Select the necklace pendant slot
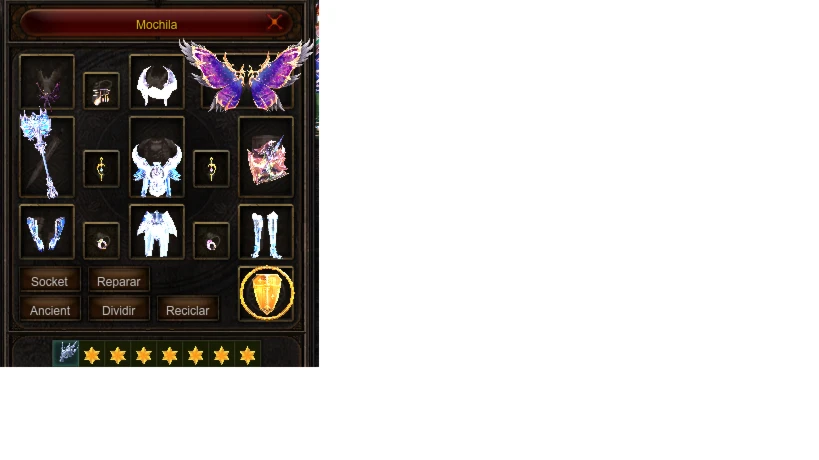The height and width of the screenshot is (460, 819). (x=101, y=91)
